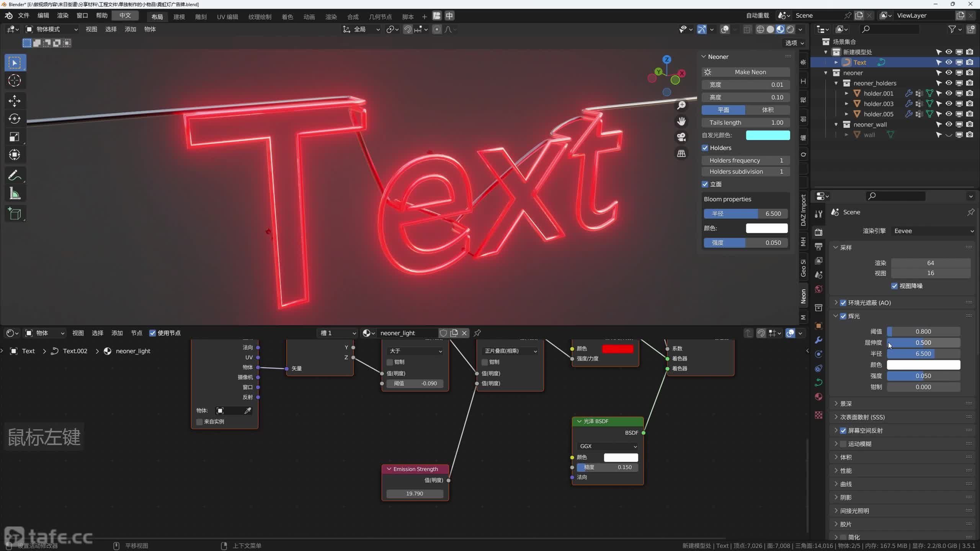Open the 文件 menu
The image size is (980, 551).
(23, 16)
